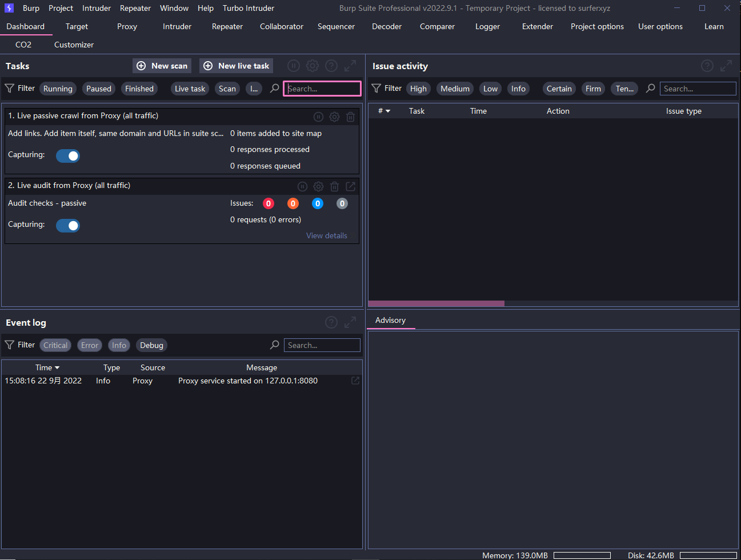Toggle the Debug event log filter
Image resolution: width=741 pixels, height=560 pixels.
click(151, 345)
